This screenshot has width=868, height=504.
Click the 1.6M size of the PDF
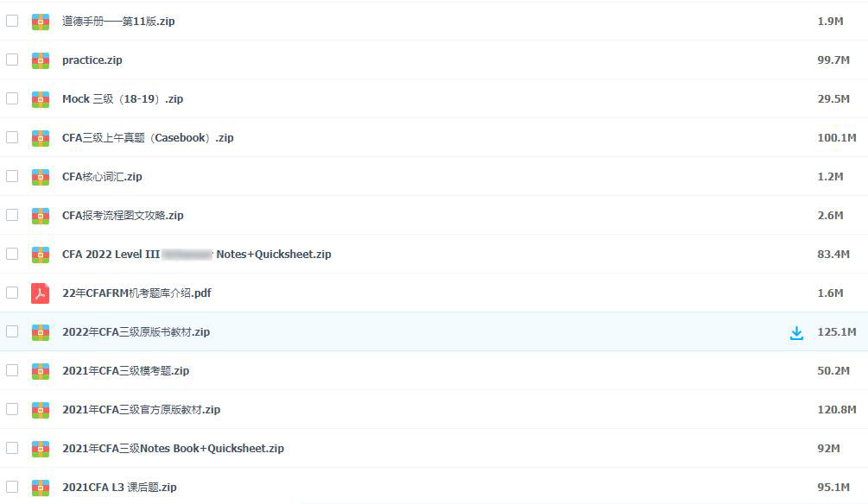click(x=830, y=293)
